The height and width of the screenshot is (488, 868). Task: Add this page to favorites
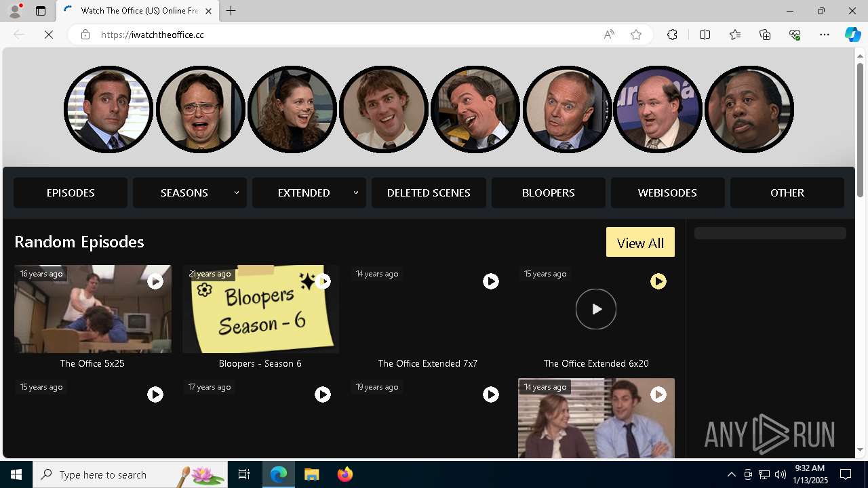(636, 35)
